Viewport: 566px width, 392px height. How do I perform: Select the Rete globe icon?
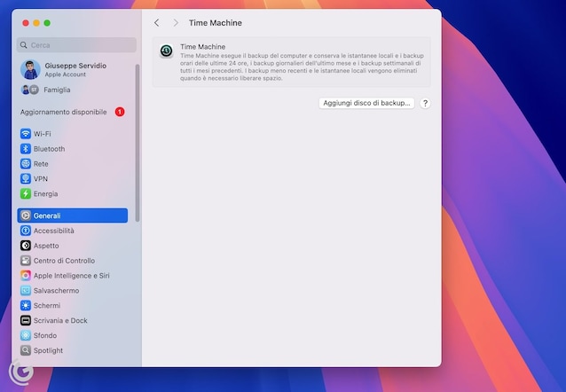point(26,164)
